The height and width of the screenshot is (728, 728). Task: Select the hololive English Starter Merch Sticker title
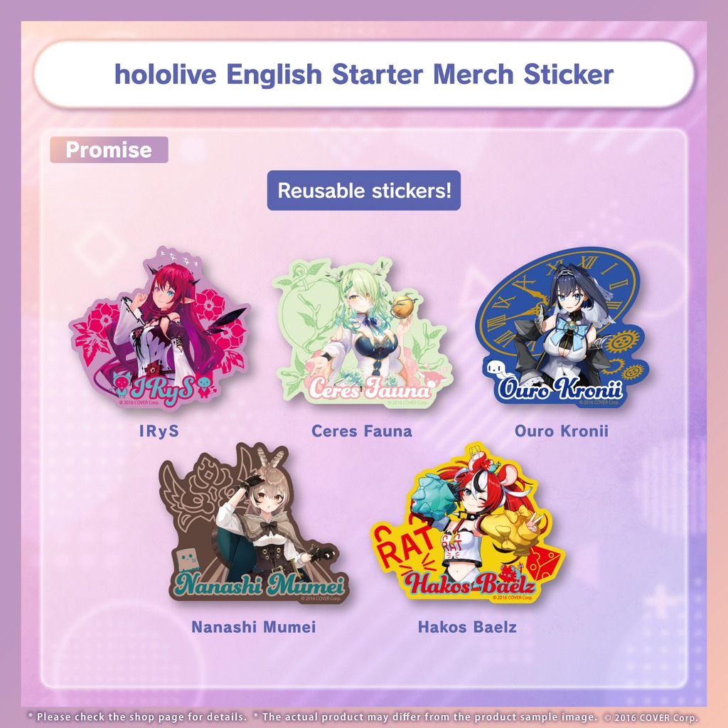[x=364, y=74]
